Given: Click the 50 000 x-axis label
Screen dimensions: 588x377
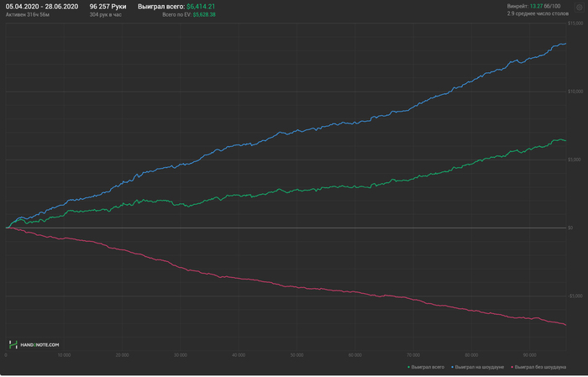Looking at the screenshot, I should [297, 355].
